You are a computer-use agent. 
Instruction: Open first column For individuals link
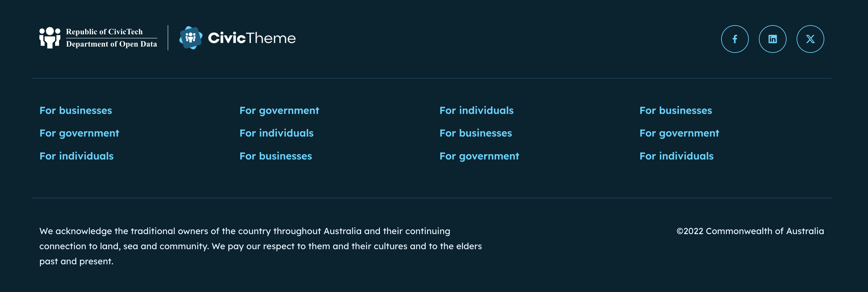click(x=76, y=156)
